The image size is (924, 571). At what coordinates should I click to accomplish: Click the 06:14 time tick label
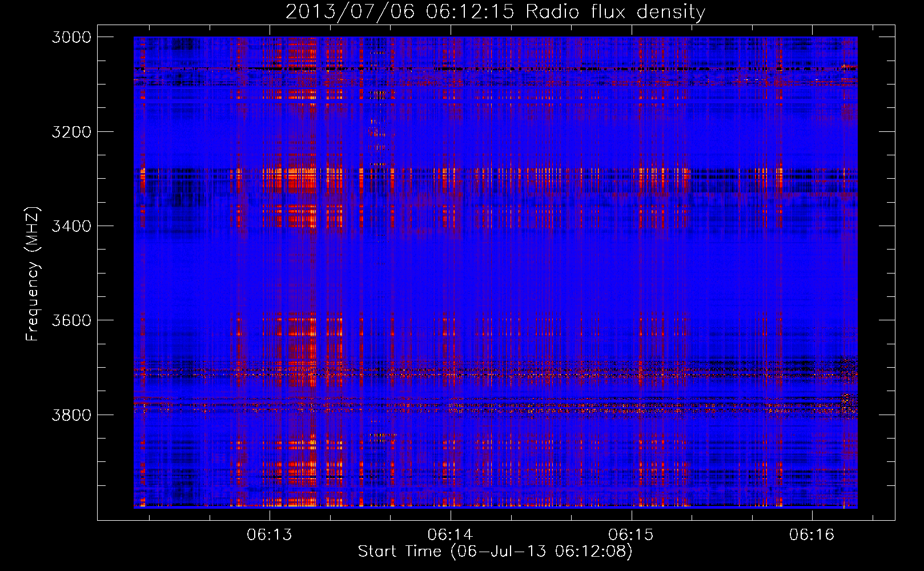tap(451, 535)
